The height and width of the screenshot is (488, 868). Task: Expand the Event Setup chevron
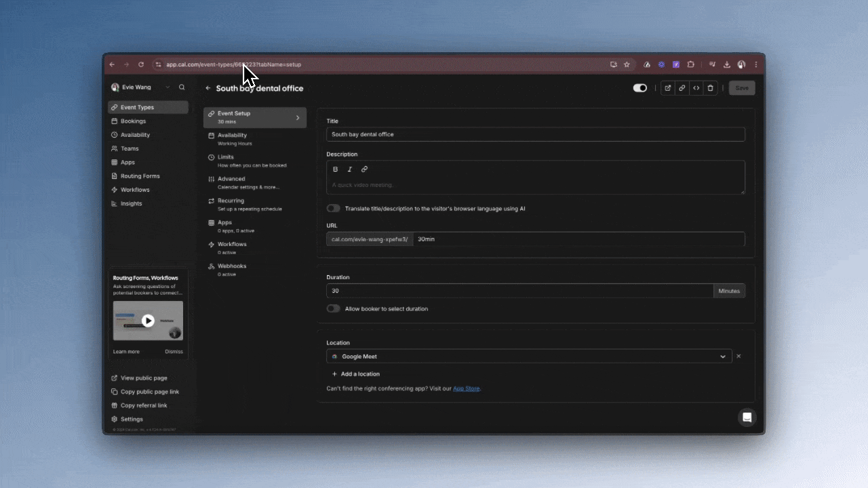coord(297,117)
